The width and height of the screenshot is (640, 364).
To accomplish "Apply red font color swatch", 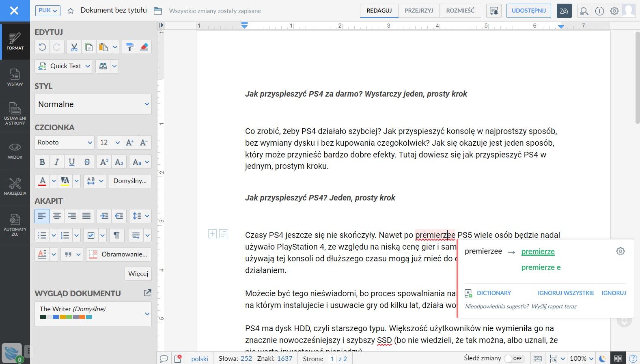I will point(42,181).
